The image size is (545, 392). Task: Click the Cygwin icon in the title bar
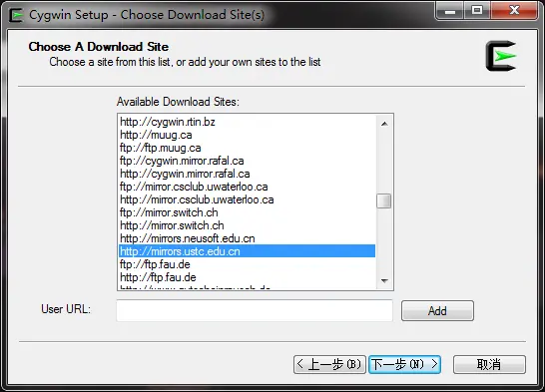click(16, 15)
